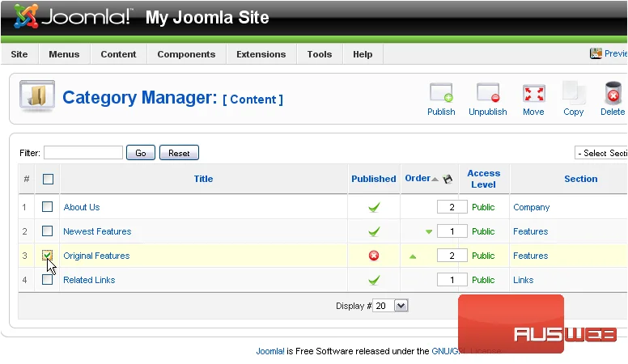Open the Related Links category link
This screenshot has width=628, height=364.
[x=89, y=280]
